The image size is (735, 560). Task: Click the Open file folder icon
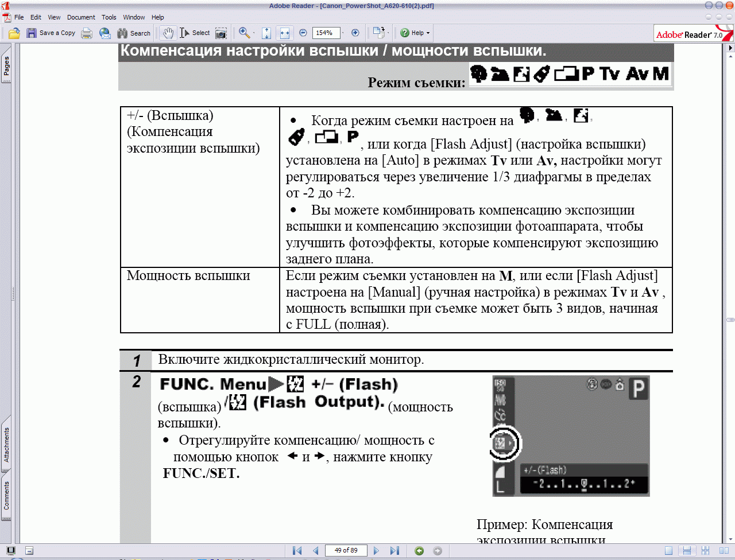click(x=14, y=33)
